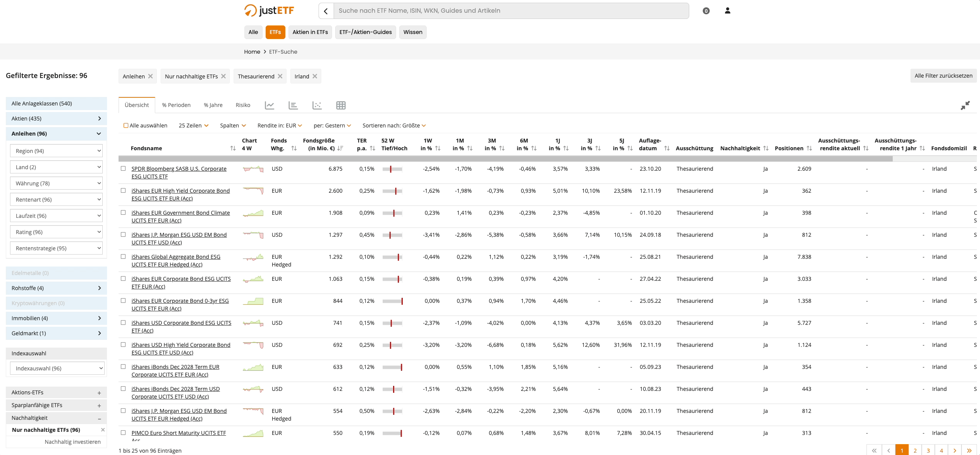
Task: Select the SPDR Bloomberg SASB ETF checkbox
Action: click(123, 168)
